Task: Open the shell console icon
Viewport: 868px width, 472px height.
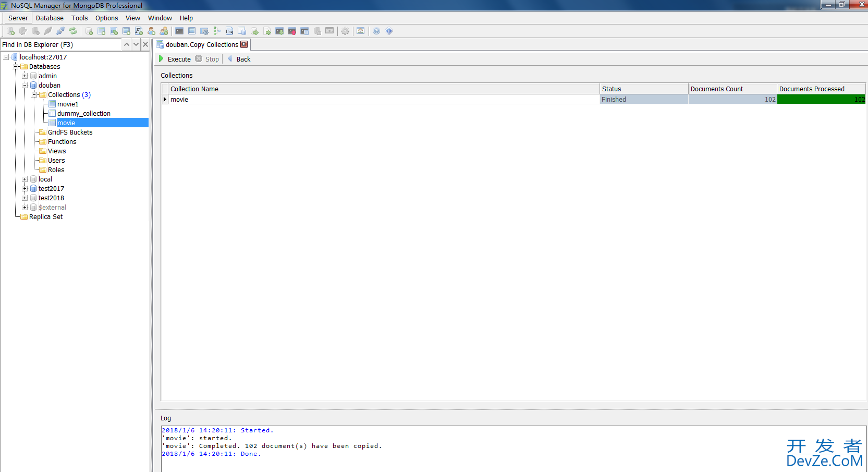Action: click(x=179, y=31)
